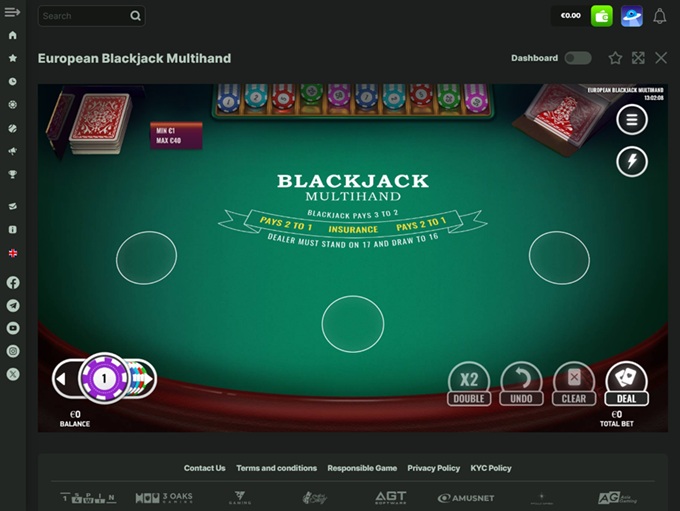Show next chip value with right arrow
This screenshot has height=511, width=680.
pyautogui.click(x=149, y=379)
